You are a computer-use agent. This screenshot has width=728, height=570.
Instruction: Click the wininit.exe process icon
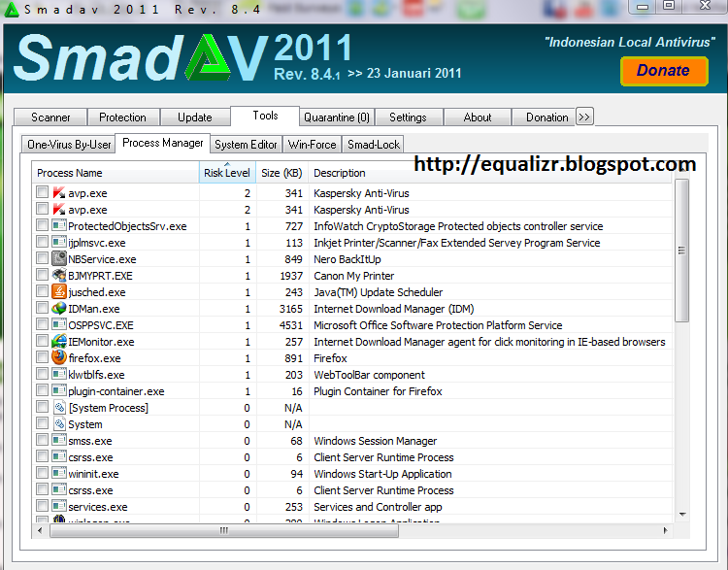[59, 473]
